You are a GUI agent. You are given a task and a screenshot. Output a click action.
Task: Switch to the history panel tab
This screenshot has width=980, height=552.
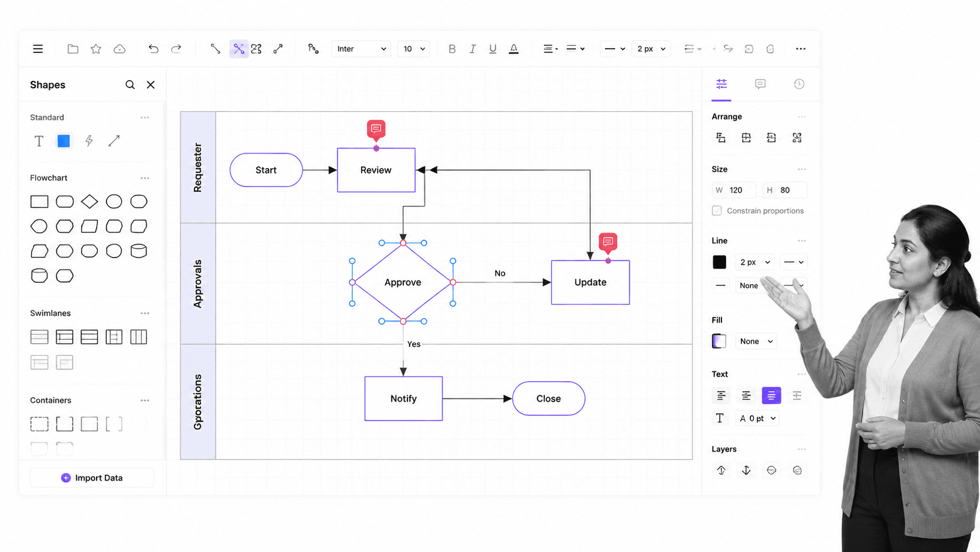click(x=799, y=84)
